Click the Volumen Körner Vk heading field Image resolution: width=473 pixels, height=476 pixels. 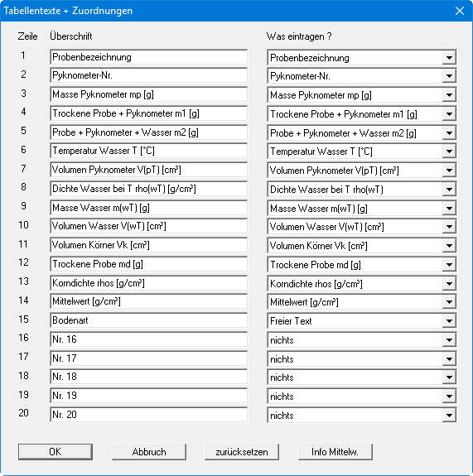pyautogui.click(x=148, y=245)
